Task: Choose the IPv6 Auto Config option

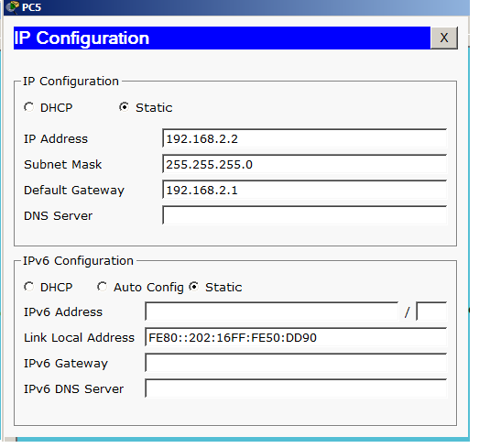Action: click(x=102, y=287)
